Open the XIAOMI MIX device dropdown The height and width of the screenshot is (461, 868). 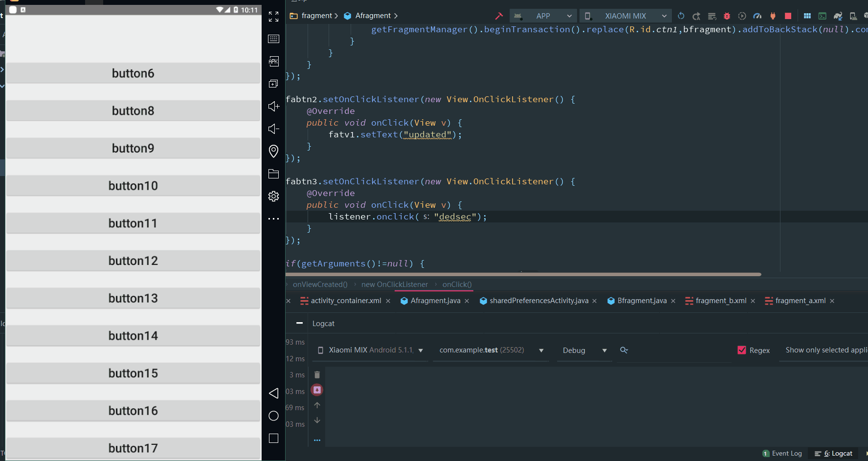pyautogui.click(x=625, y=16)
